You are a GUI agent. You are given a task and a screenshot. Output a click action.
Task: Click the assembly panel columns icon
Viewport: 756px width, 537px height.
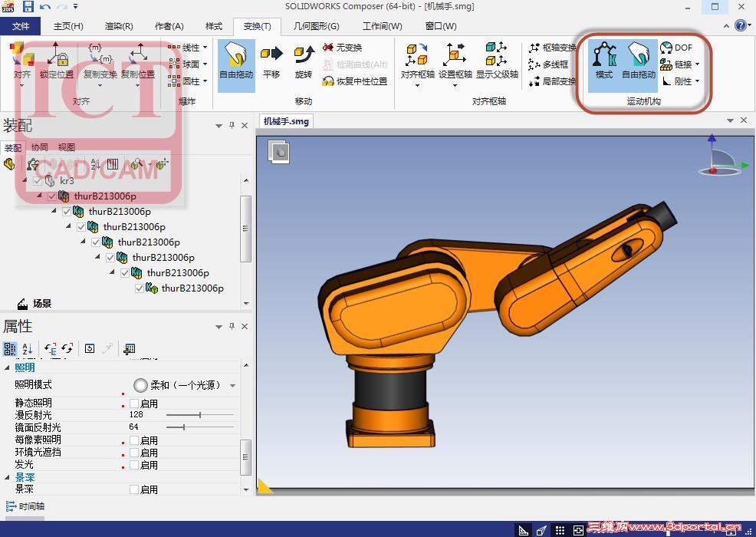point(113,164)
